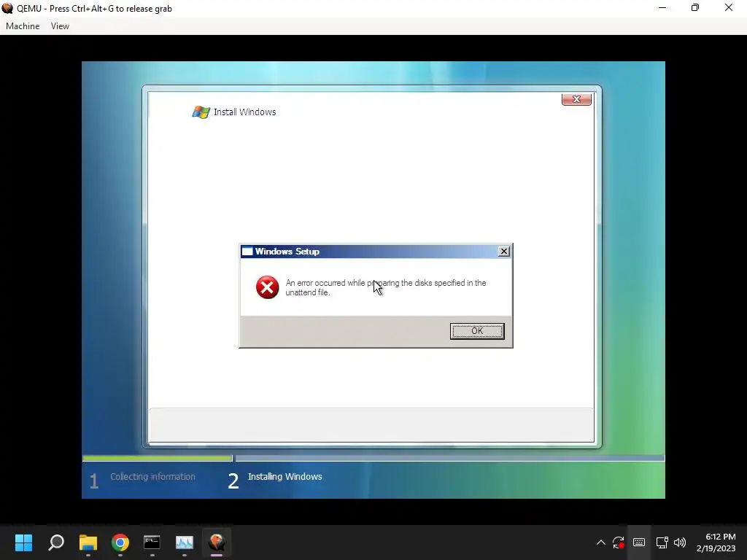This screenshot has width=747, height=560.
Task: Click the 'Collecting information' step label
Action: 152,477
